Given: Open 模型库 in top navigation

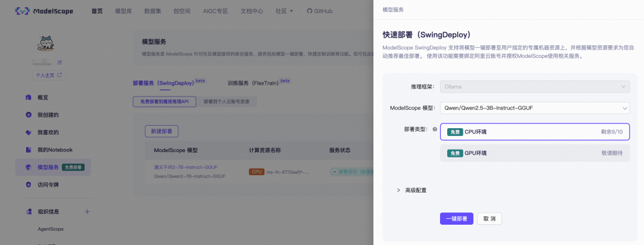Looking at the screenshot, I should point(123,11).
